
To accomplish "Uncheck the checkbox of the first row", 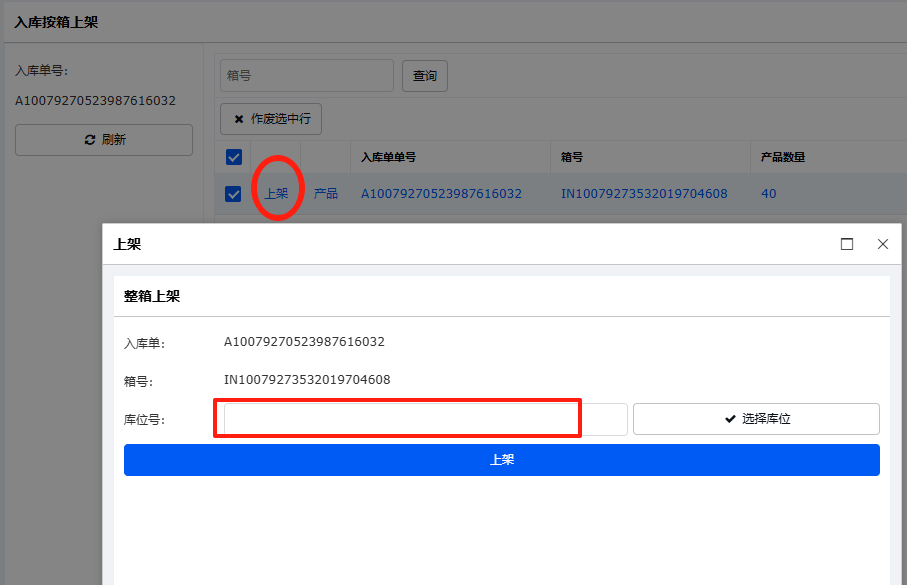I will point(234,194).
